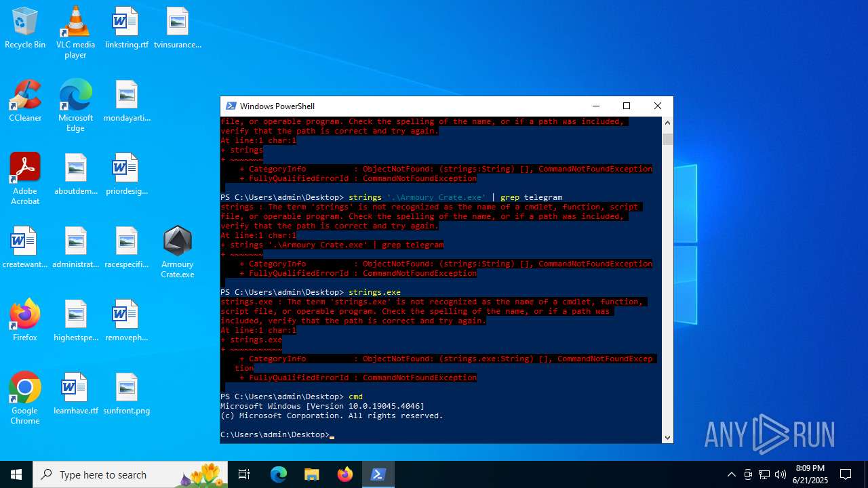Select linkstring.rtf file on desktop

[x=126, y=28]
